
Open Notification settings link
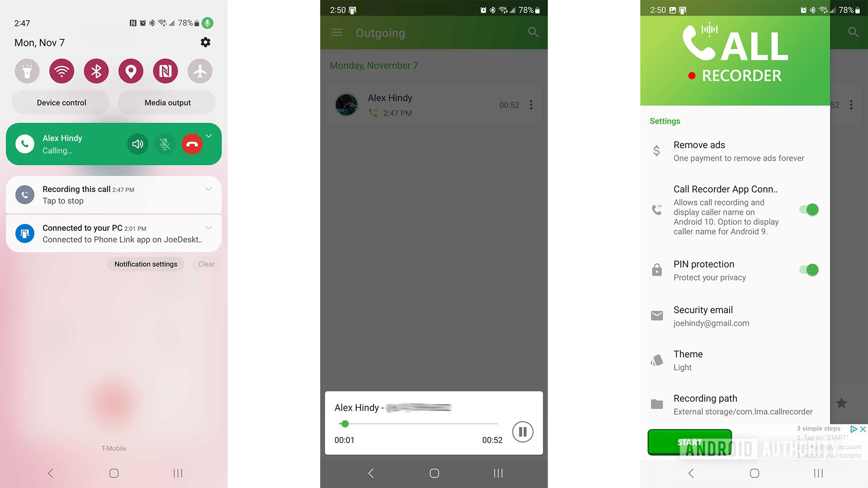click(146, 264)
